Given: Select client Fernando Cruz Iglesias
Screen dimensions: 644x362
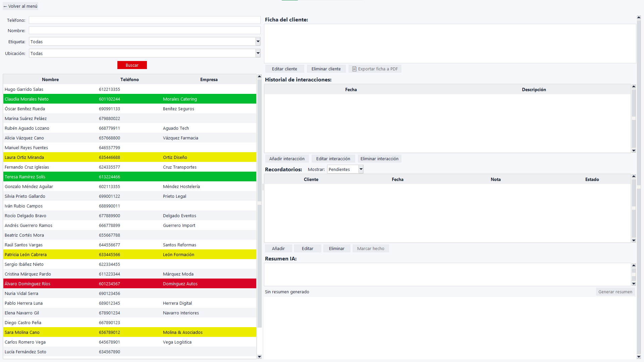Looking at the screenshot, I should point(130,167).
